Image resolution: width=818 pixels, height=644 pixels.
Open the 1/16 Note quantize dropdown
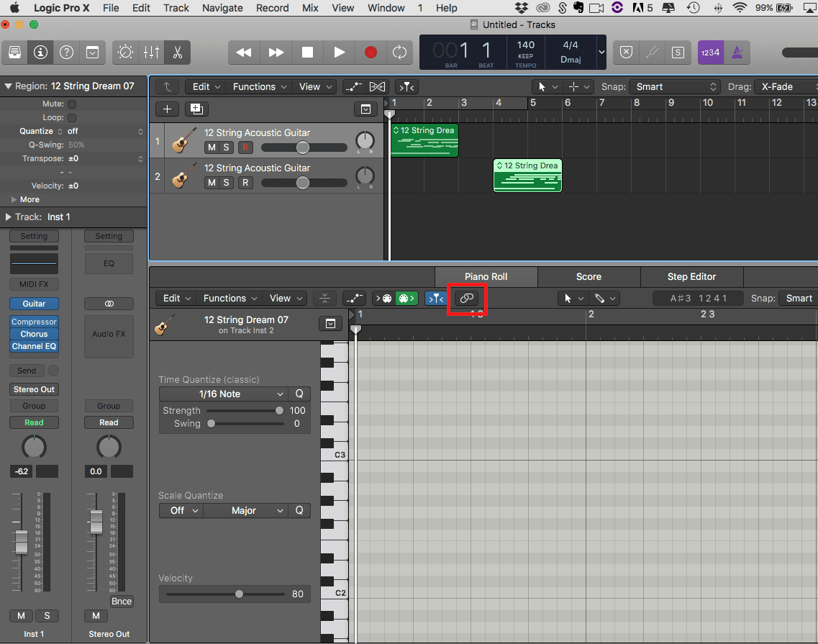(x=222, y=394)
